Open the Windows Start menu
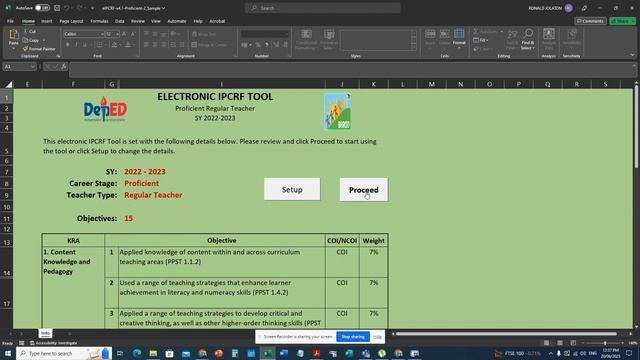Screen dimensions: 640x360 point(7,353)
